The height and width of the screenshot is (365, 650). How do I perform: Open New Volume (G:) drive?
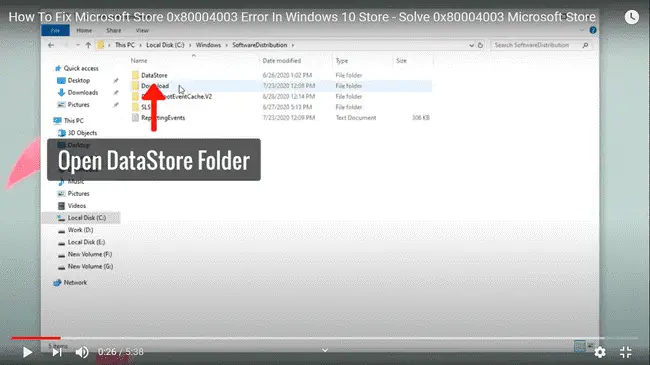coord(90,266)
